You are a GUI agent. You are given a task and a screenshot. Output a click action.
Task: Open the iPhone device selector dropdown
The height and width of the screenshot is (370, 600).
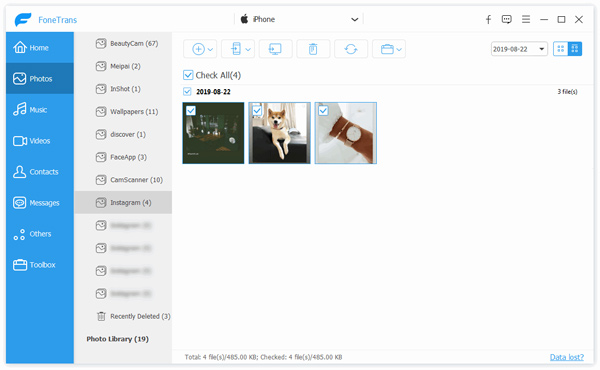coord(299,19)
